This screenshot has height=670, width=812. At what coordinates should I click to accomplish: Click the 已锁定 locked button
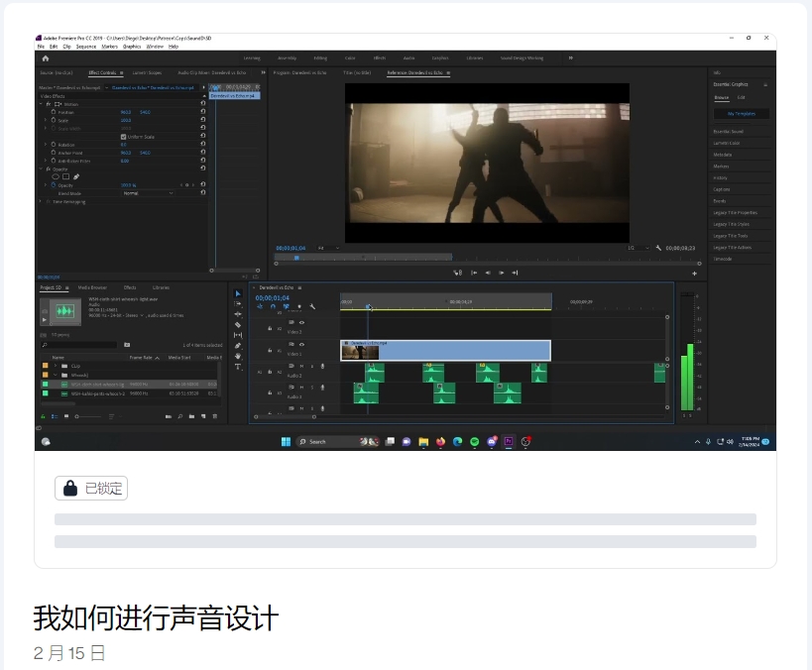click(x=91, y=489)
